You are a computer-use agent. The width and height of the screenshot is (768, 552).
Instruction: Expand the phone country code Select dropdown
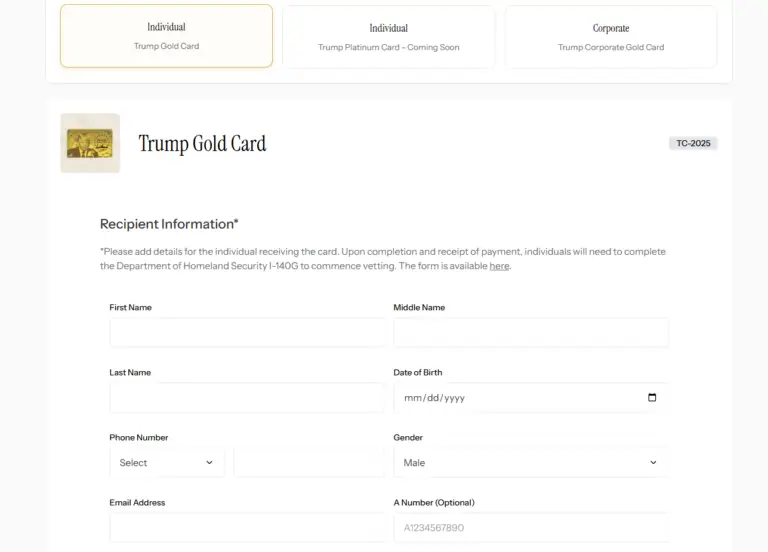tap(167, 463)
